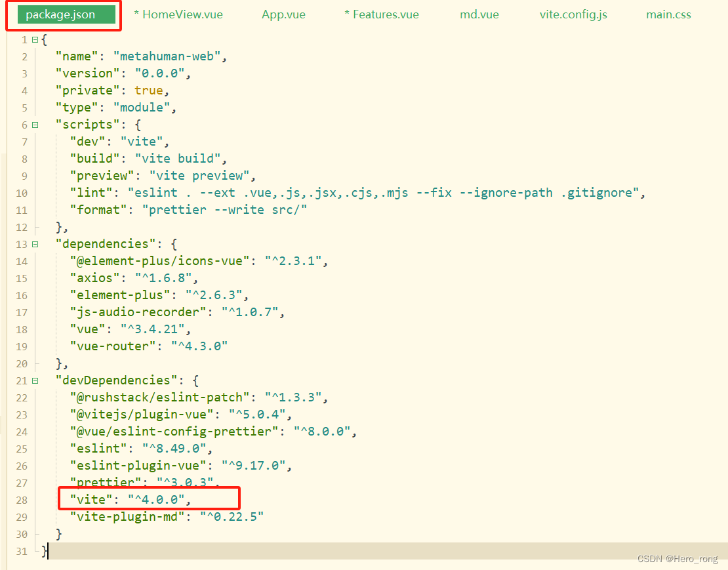
Task: Click the "dependencies" key on line 13
Action: 106,244
